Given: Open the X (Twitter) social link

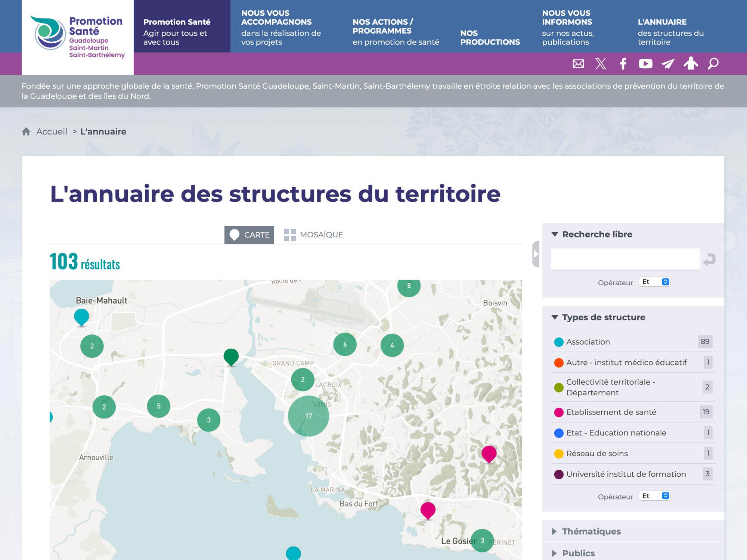Looking at the screenshot, I should coord(601,64).
